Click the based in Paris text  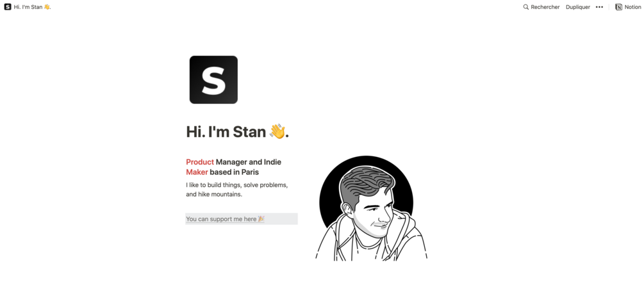click(x=234, y=172)
